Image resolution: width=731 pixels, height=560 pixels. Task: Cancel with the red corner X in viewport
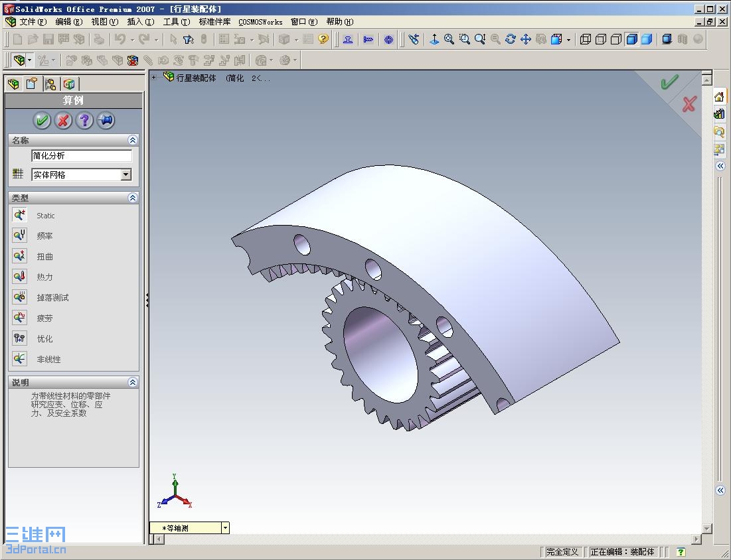pos(689,104)
